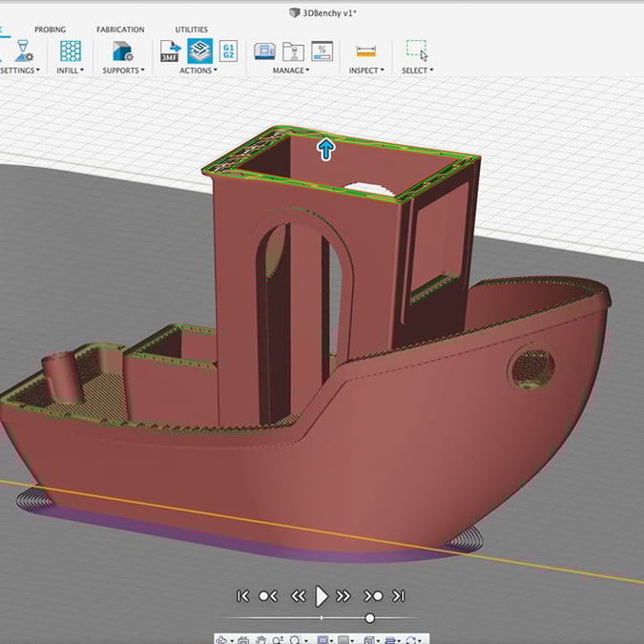Screen dimensions: 644x644
Task: Click the rewind double-arrow button
Action: pos(299,596)
